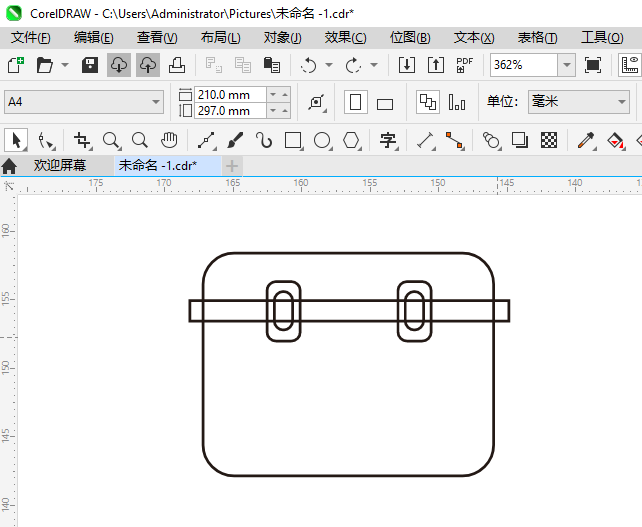Open the 表格(T) menu
Viewport: 642px width, 527px height.
pyautogui.click(x=537, y=38)
